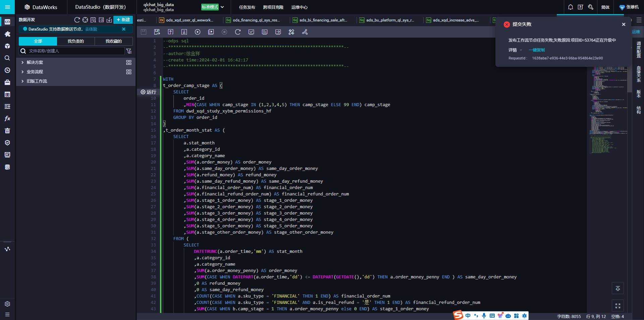Open the 血缘关系 right side panel

(x=639, y=74)
